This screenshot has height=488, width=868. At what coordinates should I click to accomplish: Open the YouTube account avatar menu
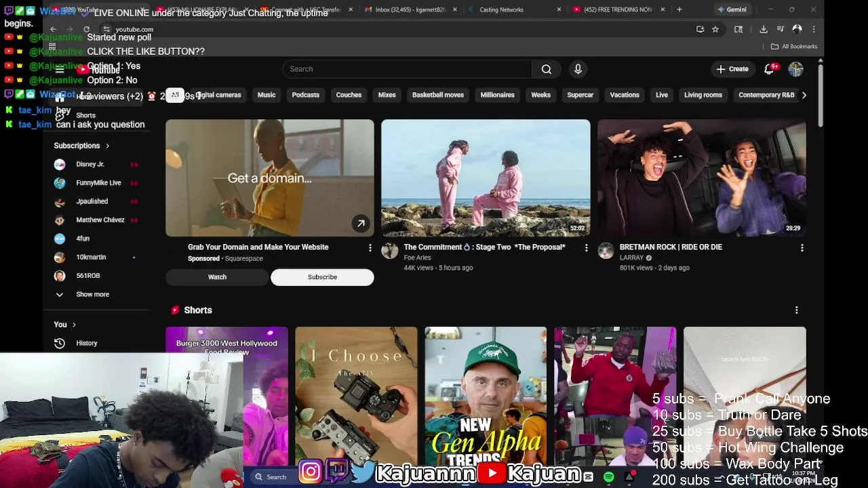pos(795,69)
